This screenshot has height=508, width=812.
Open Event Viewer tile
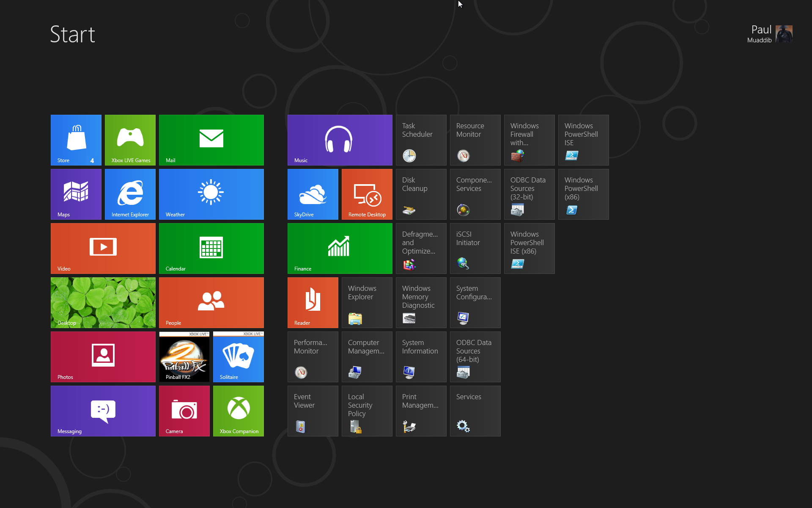[313, 411]
